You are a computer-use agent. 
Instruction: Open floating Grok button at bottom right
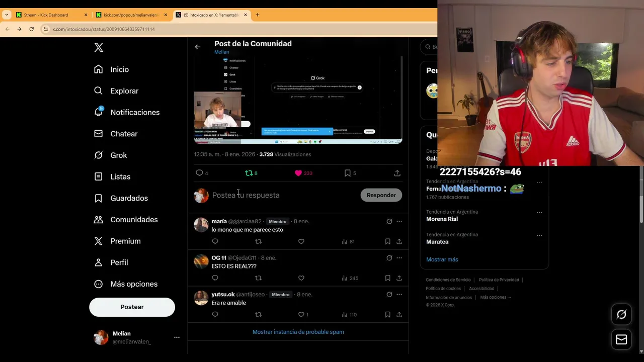point(621,315)
